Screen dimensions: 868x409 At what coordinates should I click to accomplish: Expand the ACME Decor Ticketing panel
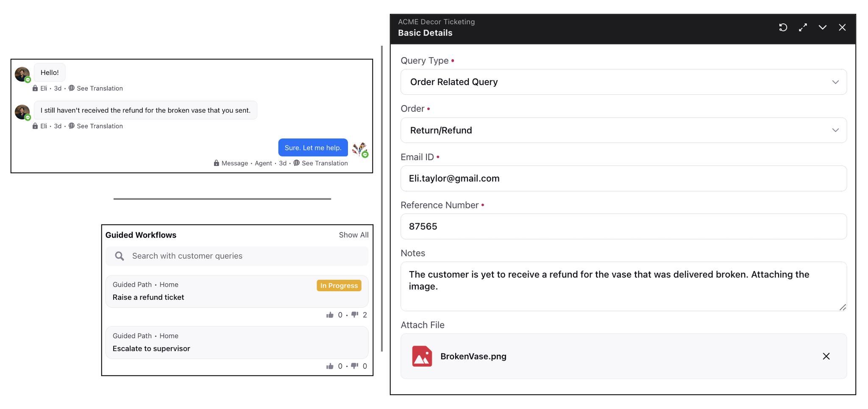coord(803,28)
